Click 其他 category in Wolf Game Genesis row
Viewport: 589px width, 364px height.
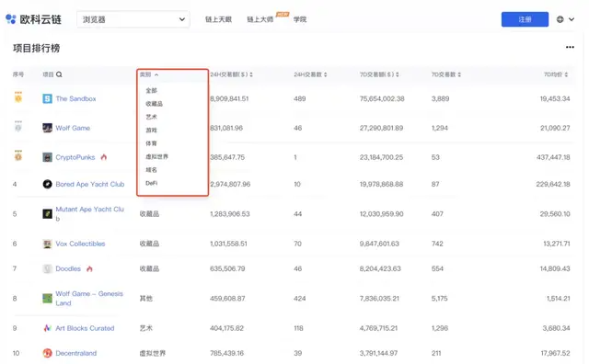[145, 299]
